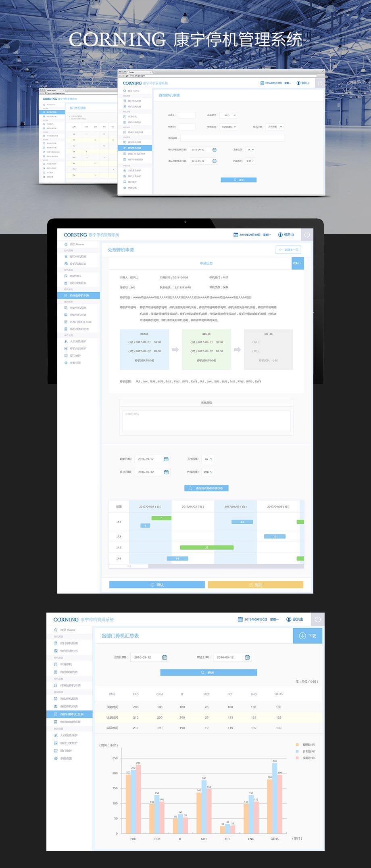The height and width of the screenshot is (868, 371).
Task: Click calendar icon beside 确认停机起始日期 field
Action: tap(215, 150)
